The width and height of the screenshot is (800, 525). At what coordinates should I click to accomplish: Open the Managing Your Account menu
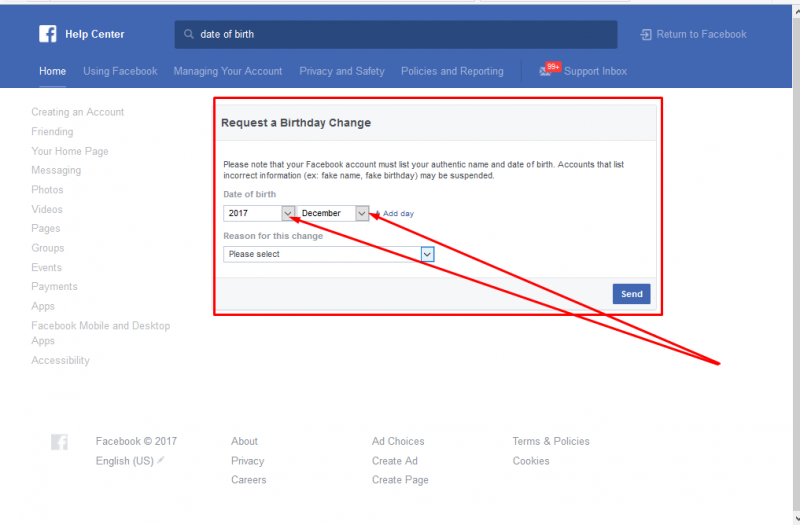click(x=228, y=71)
